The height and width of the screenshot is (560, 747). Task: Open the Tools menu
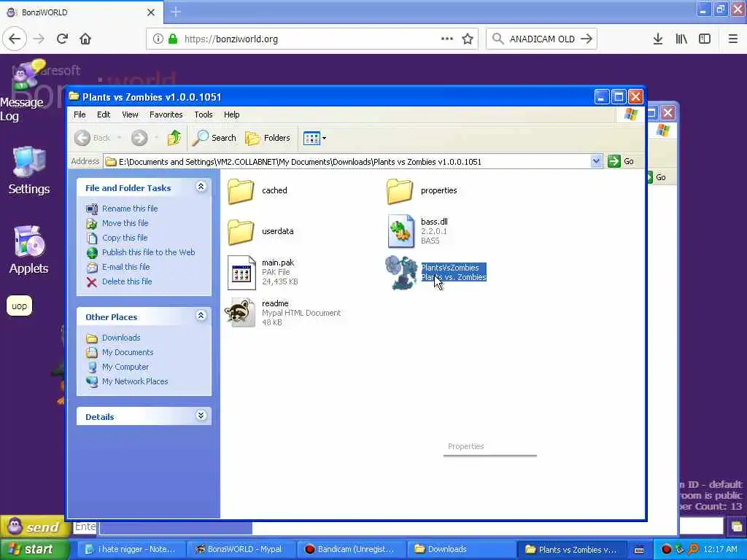pos(204,114)
